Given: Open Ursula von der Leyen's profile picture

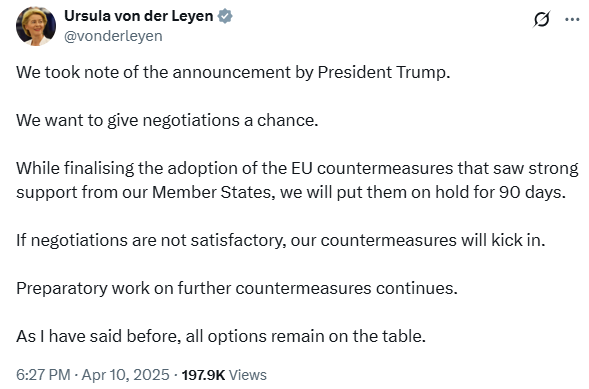Looking at the screenshot, I should click(36, 26).
